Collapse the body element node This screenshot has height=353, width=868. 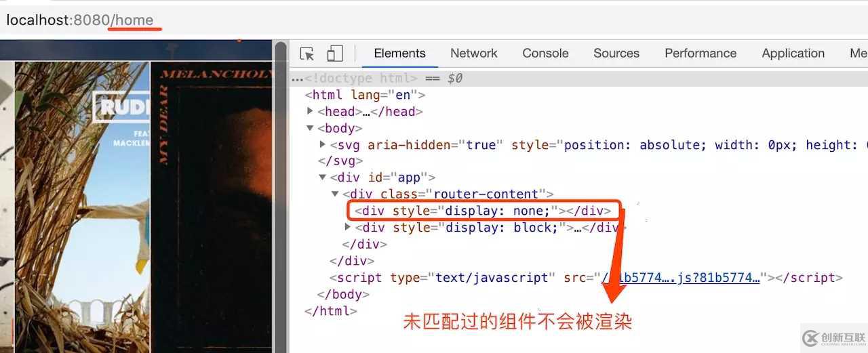tap(311, 128)
